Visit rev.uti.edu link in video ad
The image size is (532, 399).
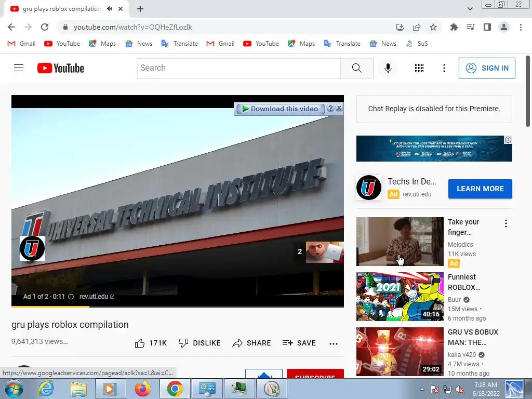pos(97,297)
